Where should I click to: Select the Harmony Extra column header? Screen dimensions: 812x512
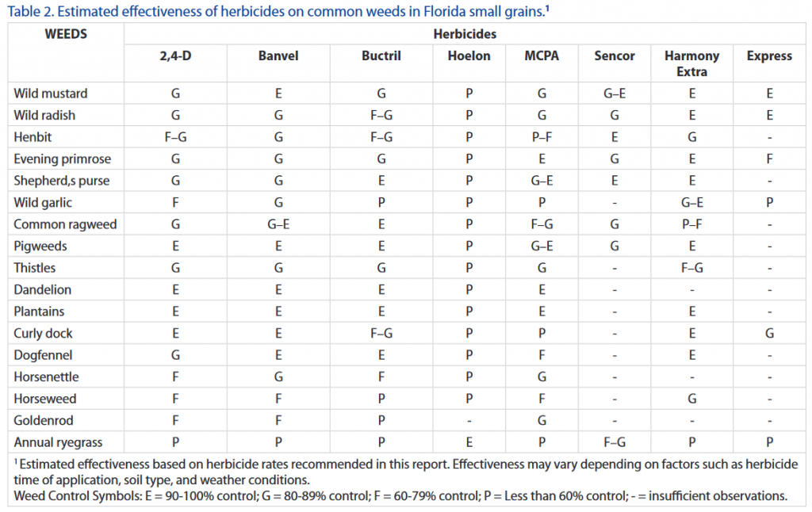(691, 63)
